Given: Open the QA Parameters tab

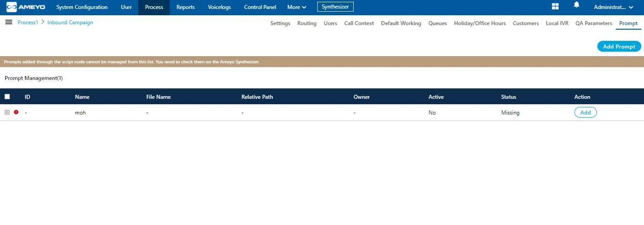Looking at the screenshot, I should point(594,23).
